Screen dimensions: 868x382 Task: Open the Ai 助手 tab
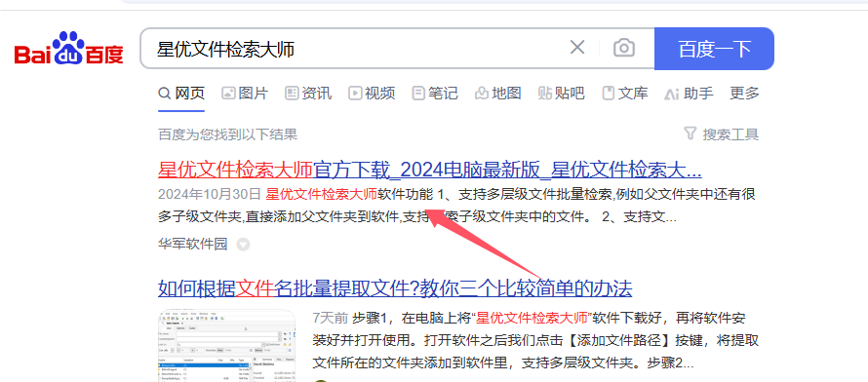tap(689, 94)
